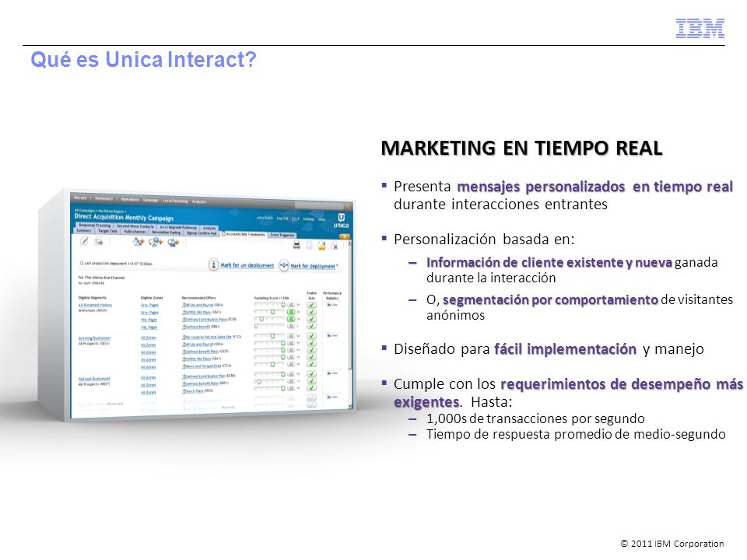Click marketing score slider for Re-route to Mid size row

(270, 336)
